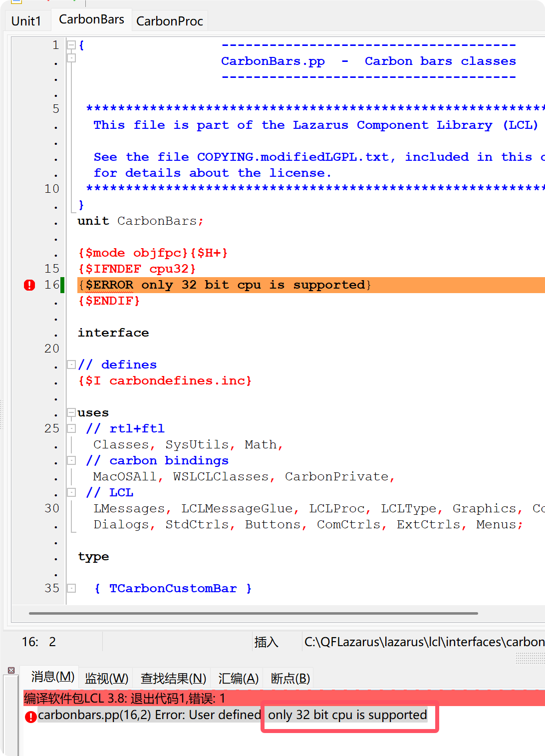
Task: Select the CarbonBars editor tab
Action: 91,19
